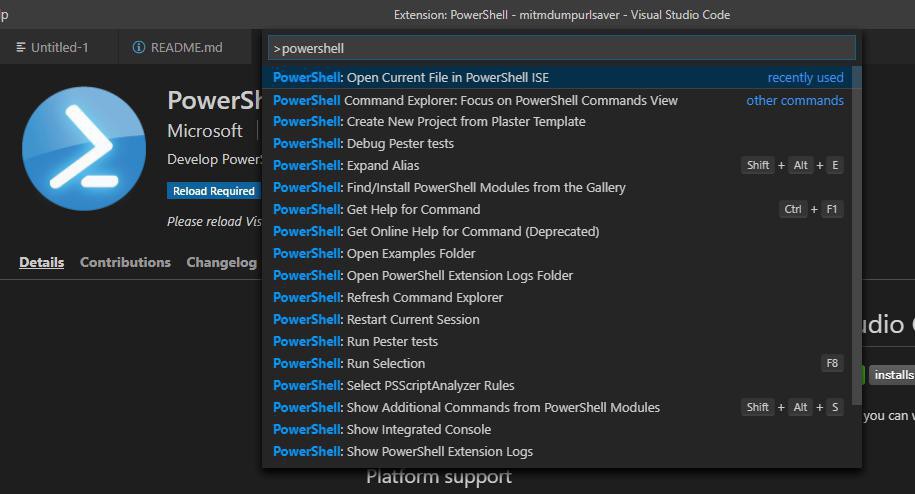The image size is (915, 494).
Task: Switch to the Contributions tab
Action: click(x=125, y=262)
